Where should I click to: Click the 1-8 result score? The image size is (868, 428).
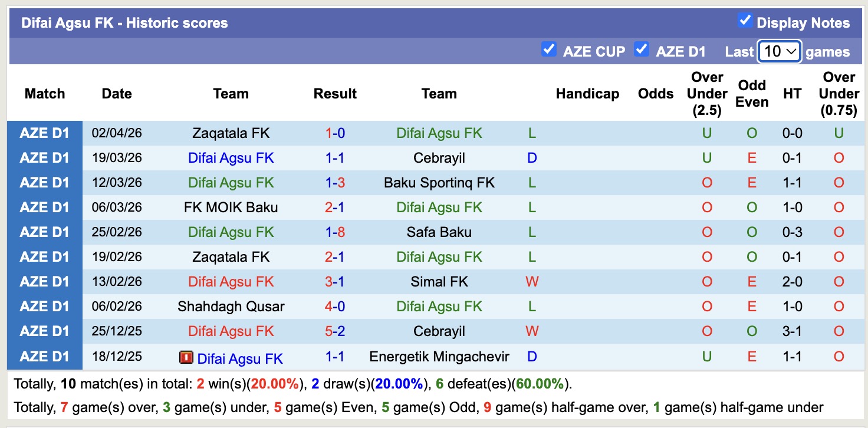tap(335, 232)
